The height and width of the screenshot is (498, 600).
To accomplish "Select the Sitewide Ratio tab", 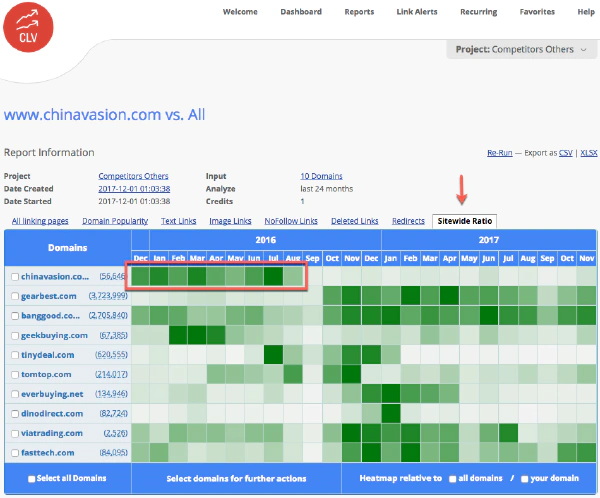I will [465, 221].
